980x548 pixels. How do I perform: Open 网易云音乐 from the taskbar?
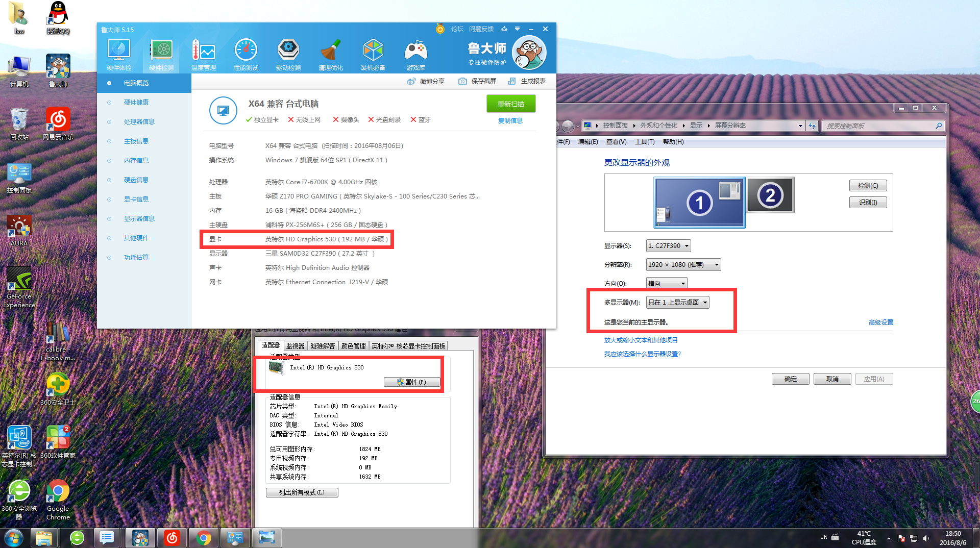pyautogui.click(x=172, y=538)
